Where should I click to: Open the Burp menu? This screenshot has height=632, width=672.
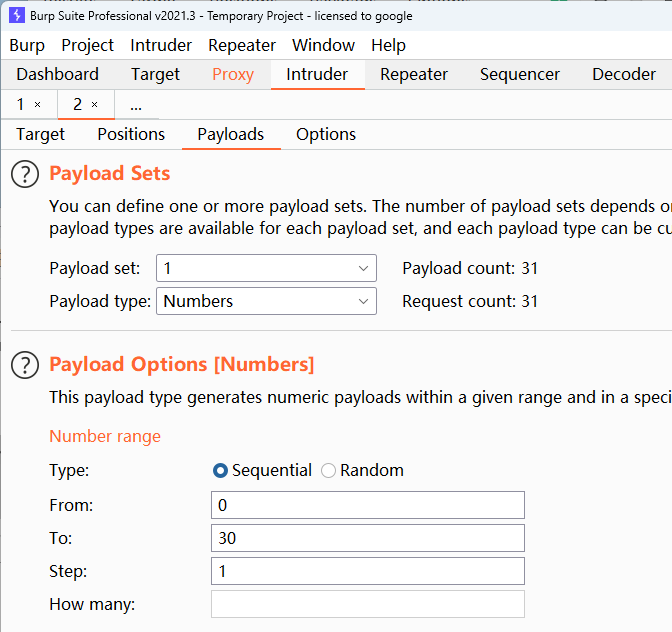(x=27, y=45)
